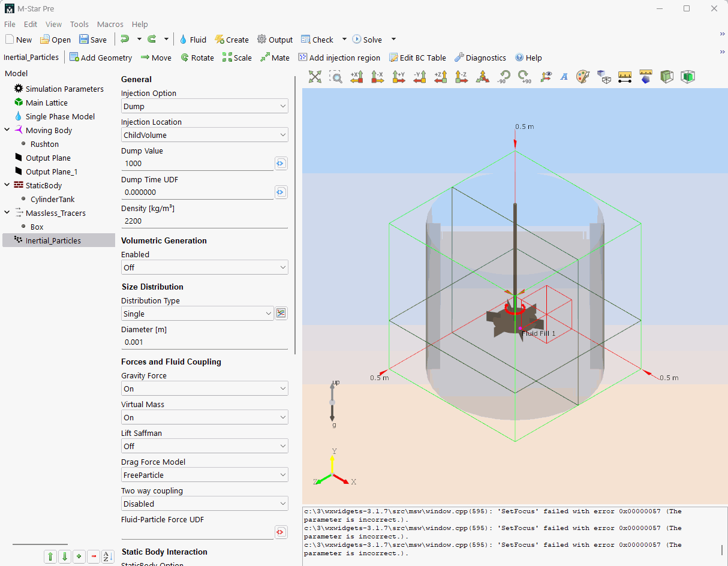728x566 pixels.
Task: Open the File menu
Action: 10,25
